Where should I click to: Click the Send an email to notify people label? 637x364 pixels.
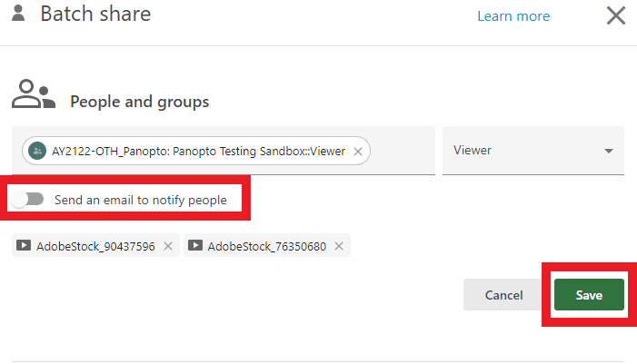(x=141, y=200)
